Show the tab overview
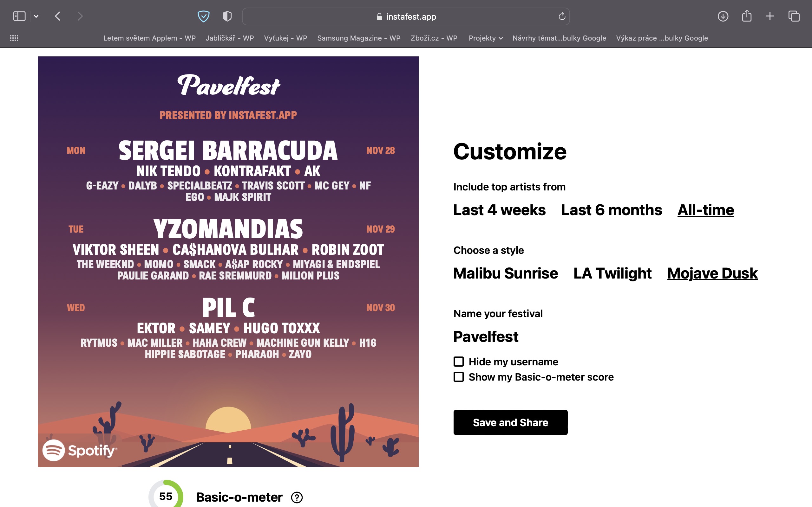Viewport: 812px width, 507px height. point(794,16)
